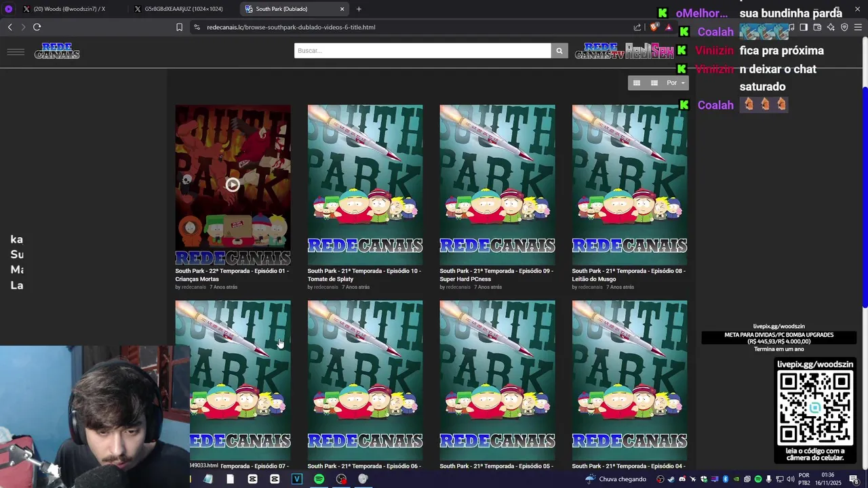
Task: Open the title link Episódio 01 - Crianças Mortas
Action: tap(232, 274)
